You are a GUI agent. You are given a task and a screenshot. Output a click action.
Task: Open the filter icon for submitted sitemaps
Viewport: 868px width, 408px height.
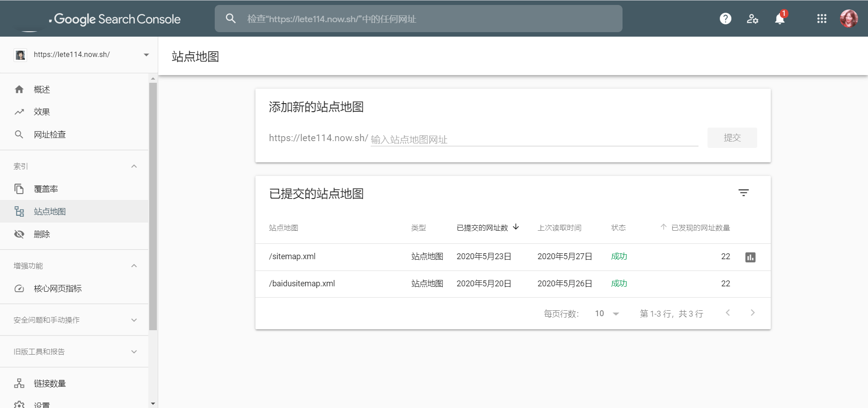point(743,193)
